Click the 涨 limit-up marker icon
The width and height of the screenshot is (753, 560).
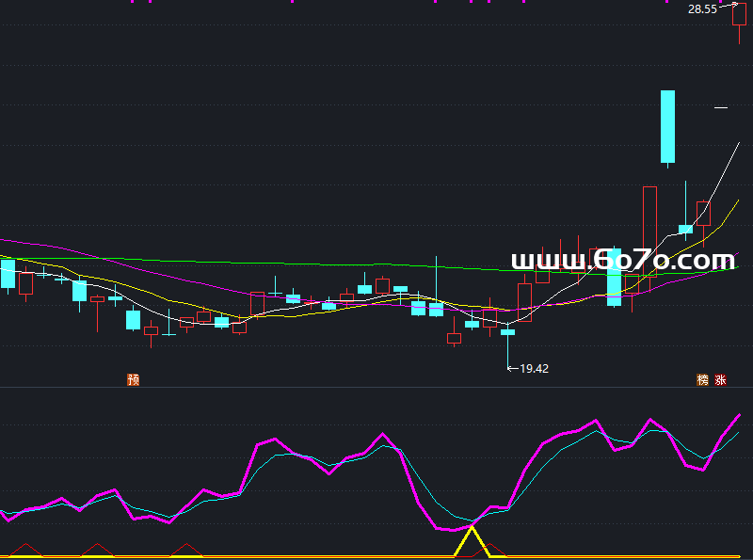coord(721,380)
